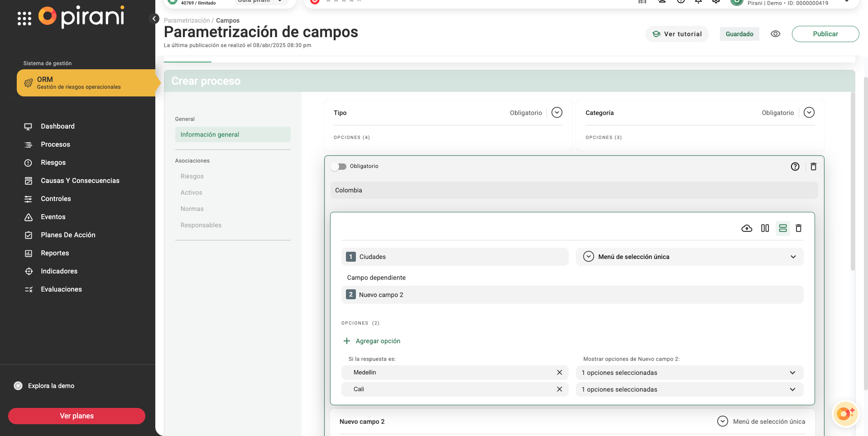Toggle the Obligatorio switch
Viewport: 868px width, 436px height.
pos(338,167)
